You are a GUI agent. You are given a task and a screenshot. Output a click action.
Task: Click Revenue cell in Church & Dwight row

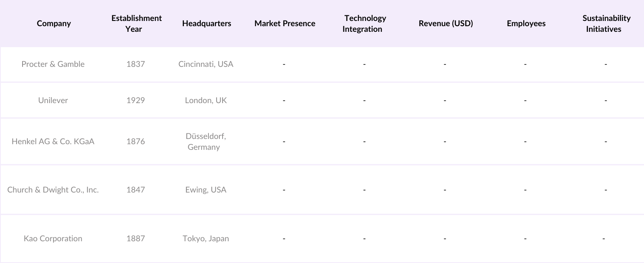point(445,190)
